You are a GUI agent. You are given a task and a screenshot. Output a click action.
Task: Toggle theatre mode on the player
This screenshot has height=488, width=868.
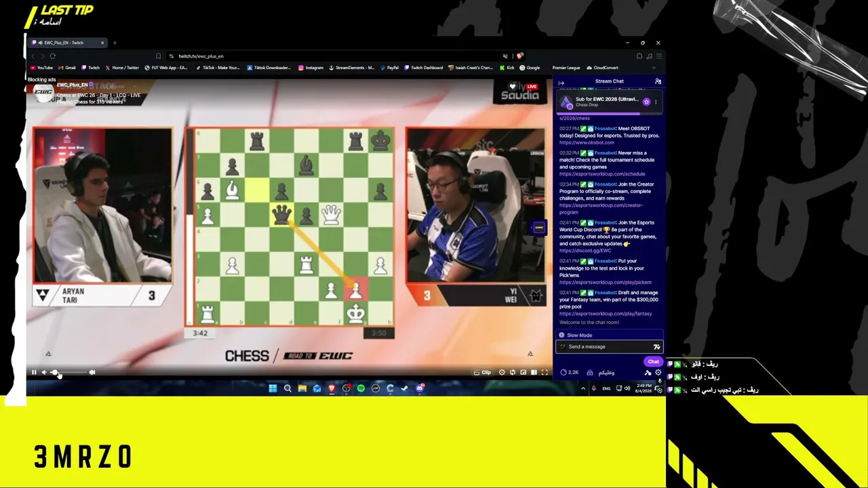click(x=534, y=372)
